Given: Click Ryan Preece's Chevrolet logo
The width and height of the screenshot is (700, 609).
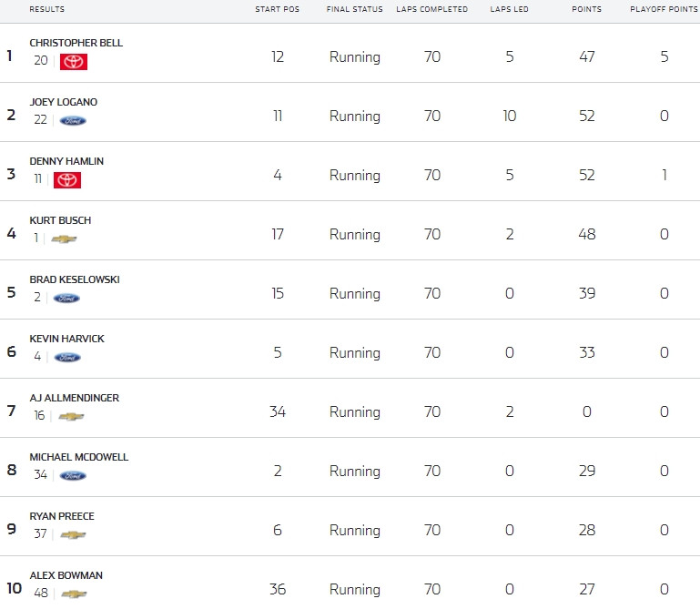Looking at the screenshot, I should click(73, 535).
